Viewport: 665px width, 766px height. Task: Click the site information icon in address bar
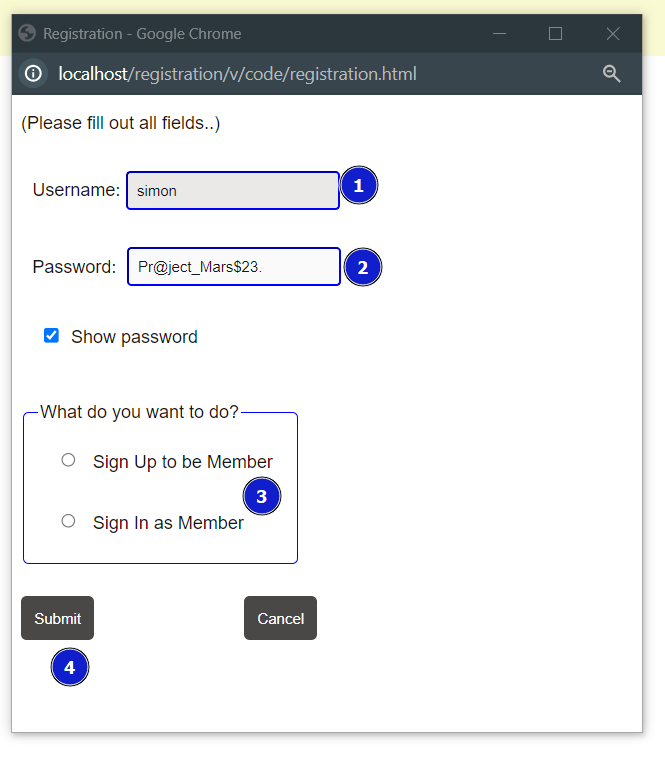tap(33, 74)
